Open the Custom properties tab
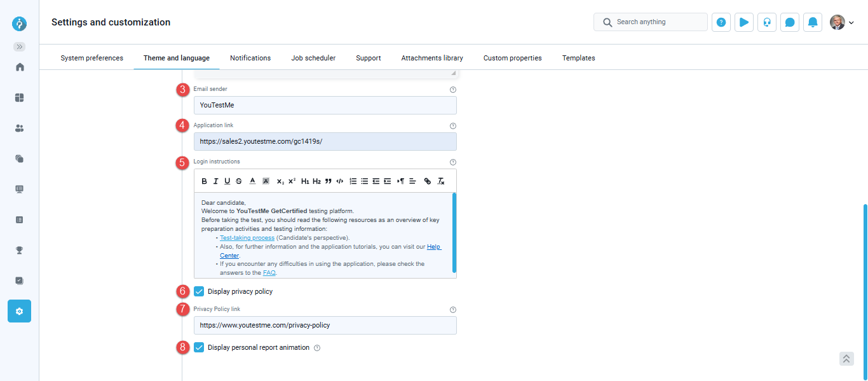The height and width of the screenshot is (381, 868). (512, 58)
